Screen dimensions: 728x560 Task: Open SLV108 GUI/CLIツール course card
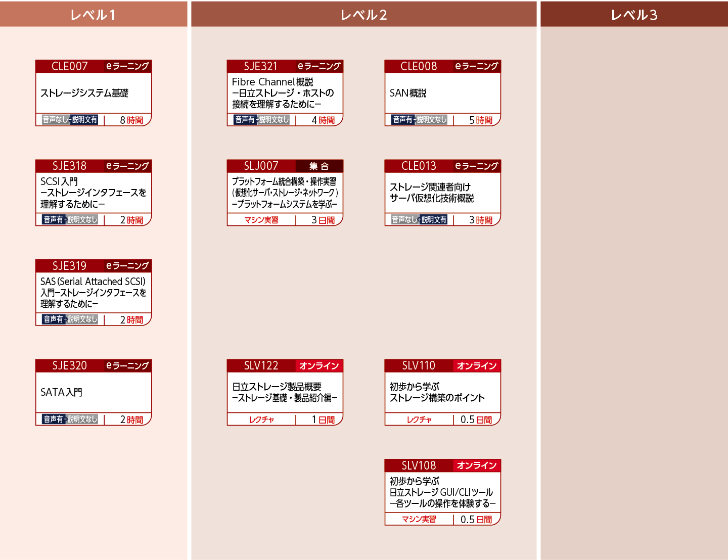click(442, 492)
